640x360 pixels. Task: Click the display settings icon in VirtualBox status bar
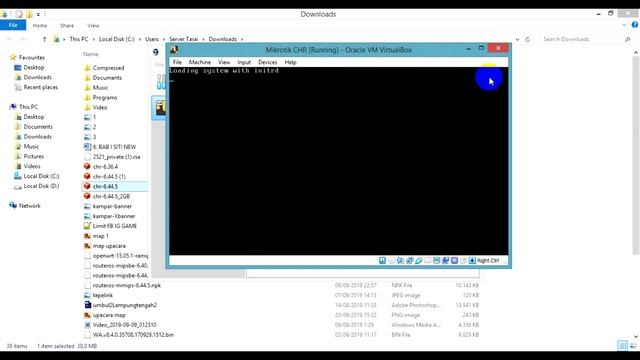436,260
